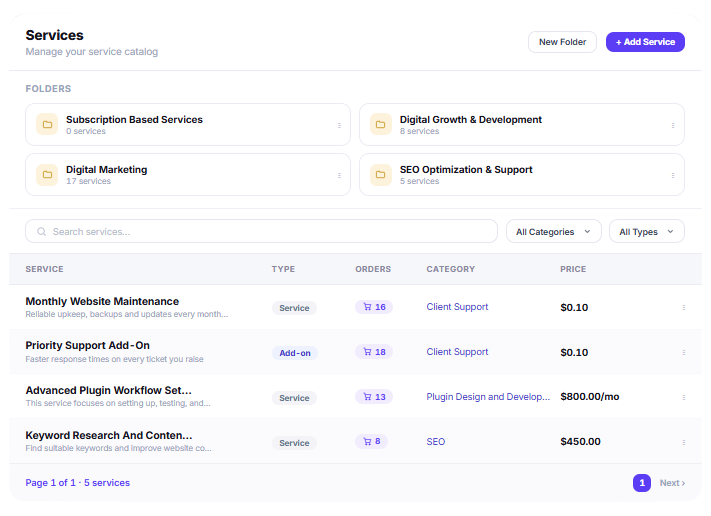
Task: Click the 16 orders cart badge
Action: pos(374,307)
